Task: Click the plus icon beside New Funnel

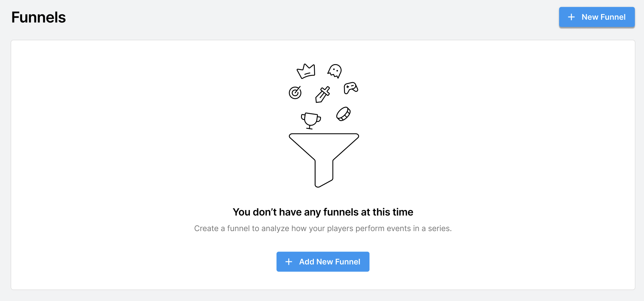Action: (571, 17)
